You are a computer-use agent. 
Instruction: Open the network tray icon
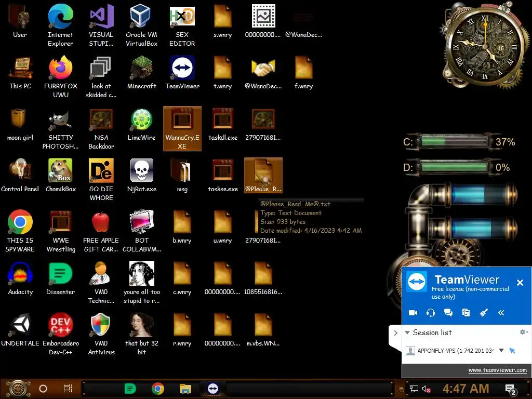414,389
